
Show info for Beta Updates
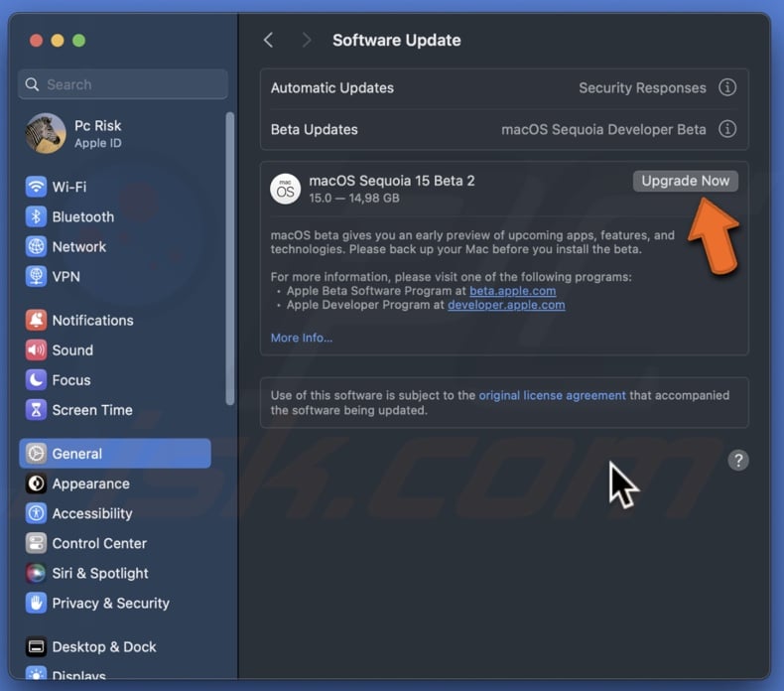pos(727,129)
